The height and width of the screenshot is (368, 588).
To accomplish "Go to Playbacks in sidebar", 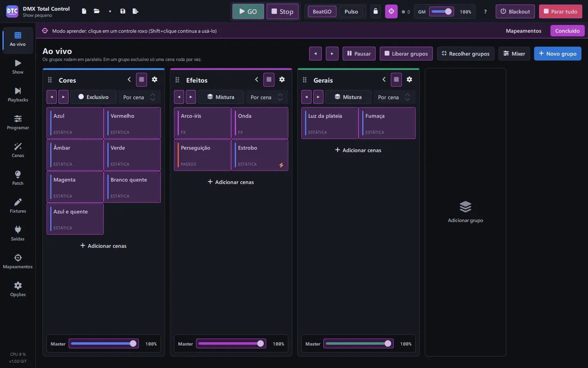I will (18, 95).
